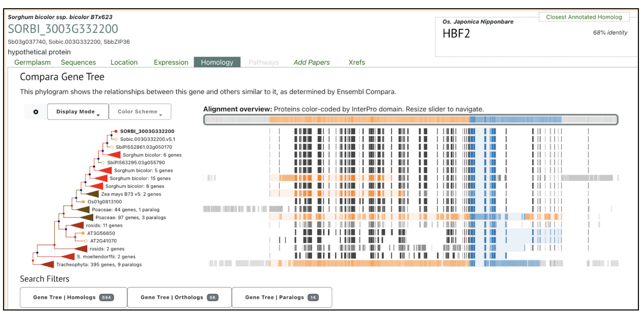This screenshot has height=317, width=644.
Task: Click the alignment overview slider bar
Action: coord(410,119)
